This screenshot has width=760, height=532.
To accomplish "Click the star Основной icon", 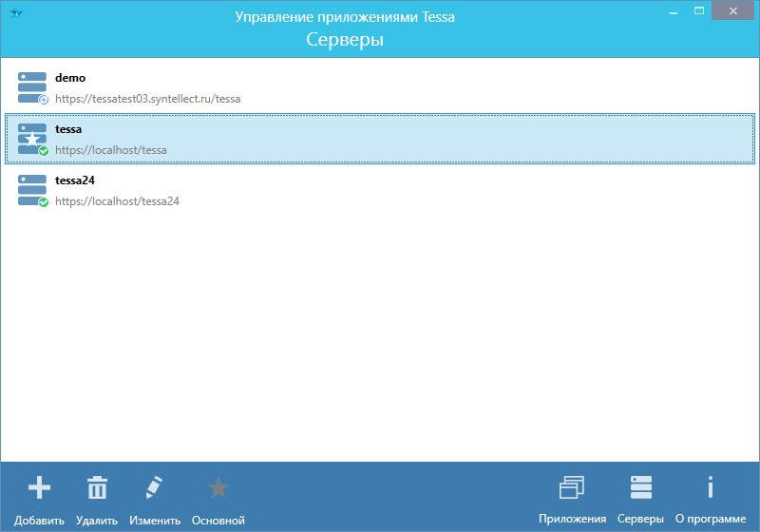I will (218, 488).
